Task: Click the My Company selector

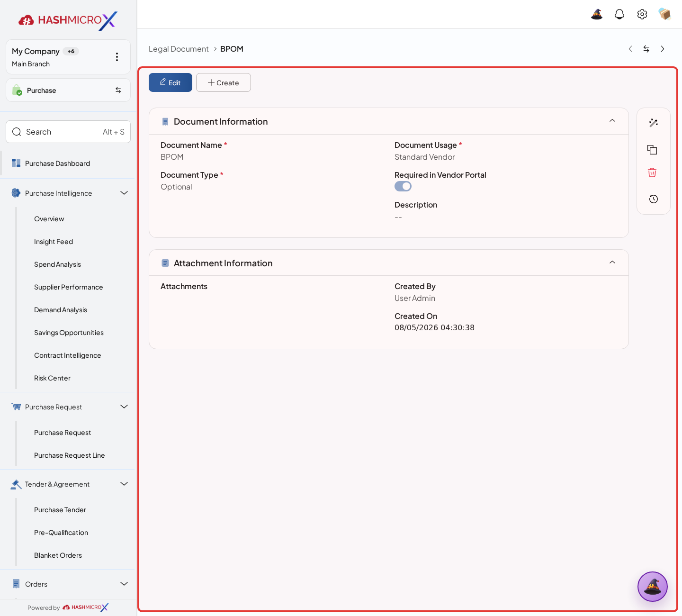Action: point(68,57)
